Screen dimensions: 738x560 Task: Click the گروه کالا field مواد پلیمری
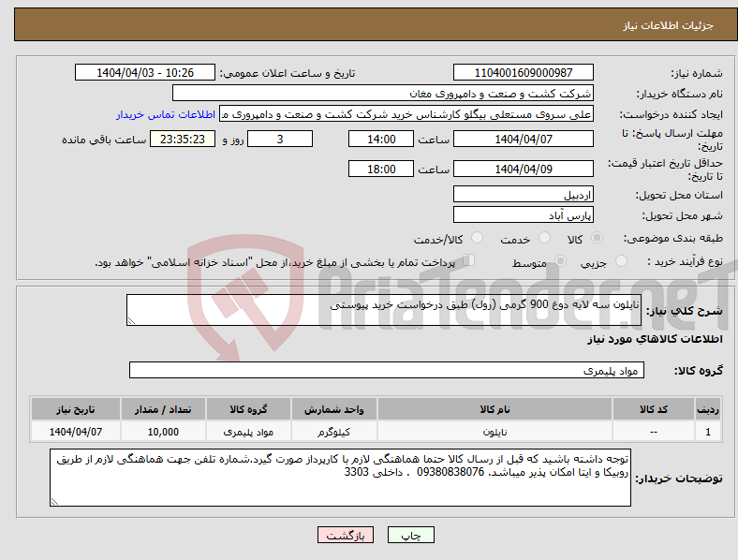tap(387, 370)
